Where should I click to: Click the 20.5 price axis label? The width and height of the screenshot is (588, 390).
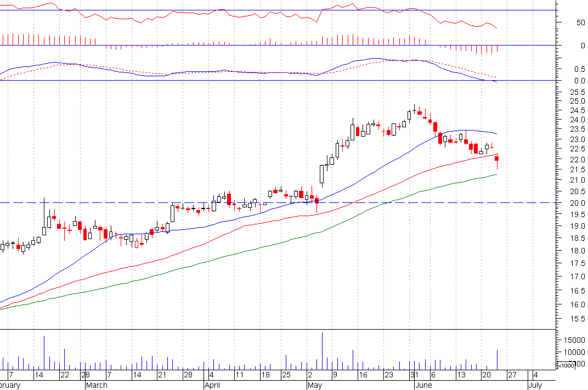tap(577, 191)
